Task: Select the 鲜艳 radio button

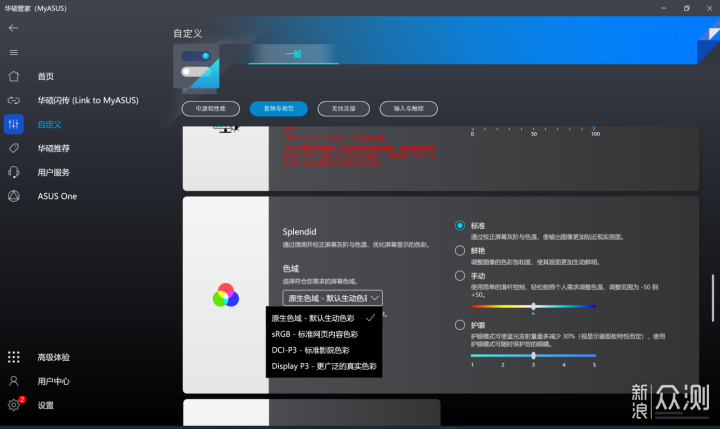Action: pyautogui.click(x=460, y=250)
